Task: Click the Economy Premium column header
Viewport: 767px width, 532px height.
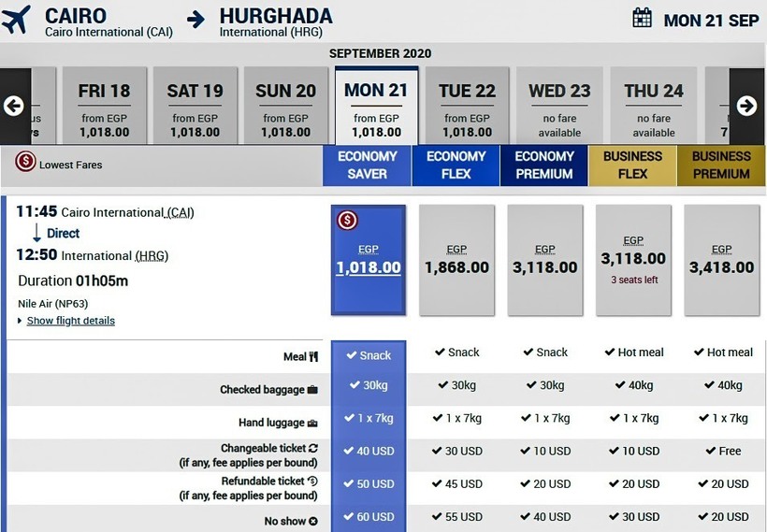Action: [x=544, y=165]
